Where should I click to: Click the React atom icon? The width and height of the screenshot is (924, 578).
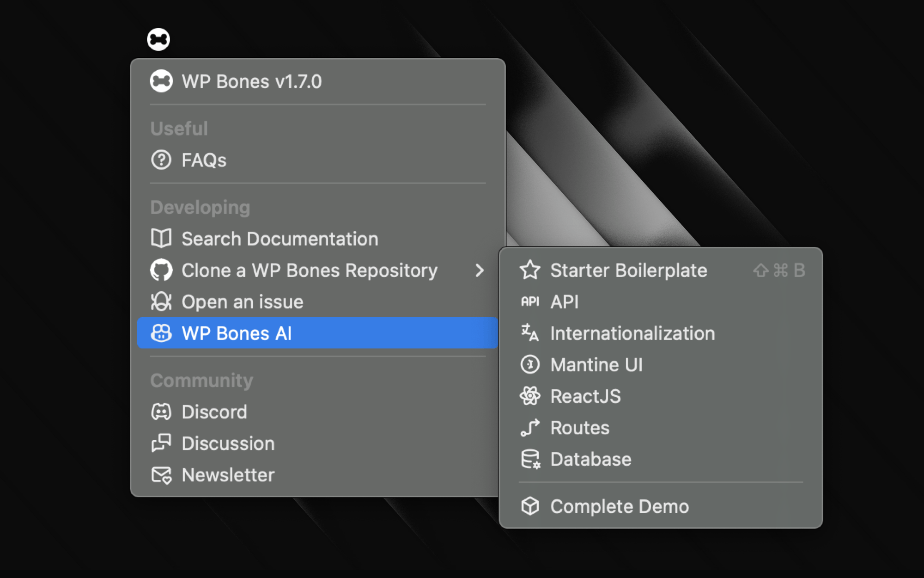click(x=530, y=396)
